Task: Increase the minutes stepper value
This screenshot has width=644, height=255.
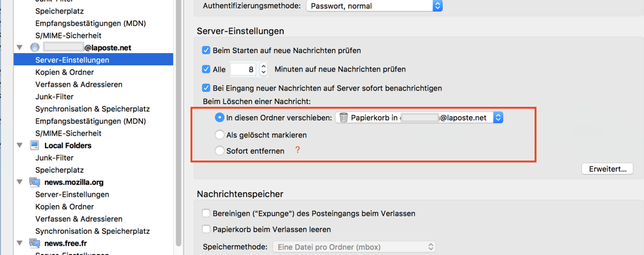Action: pos(264,66)
